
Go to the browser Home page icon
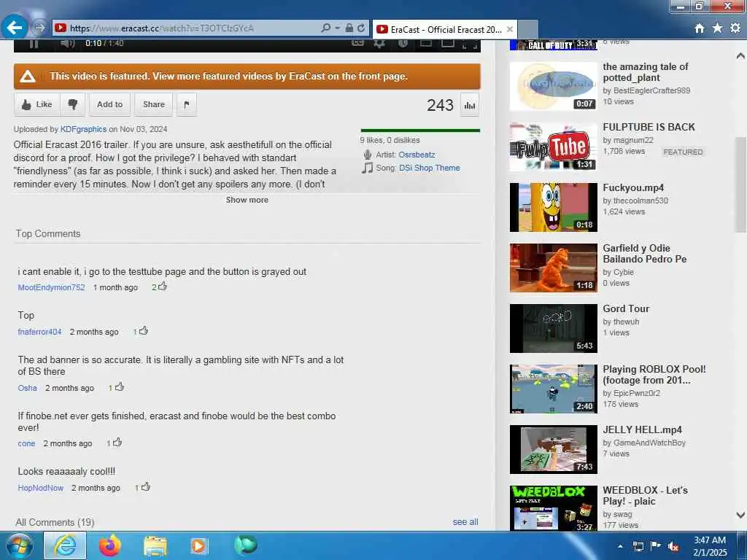[x=700, y=28]
